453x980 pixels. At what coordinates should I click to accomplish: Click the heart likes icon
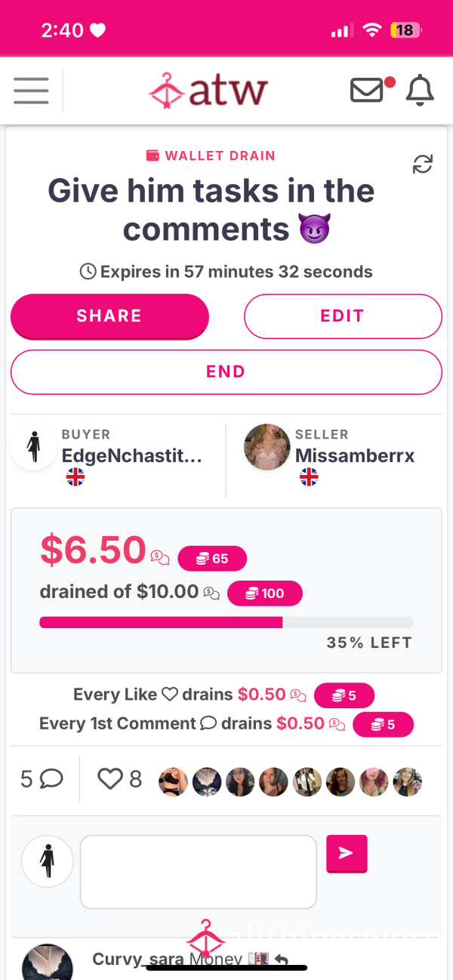click(110, 779)
